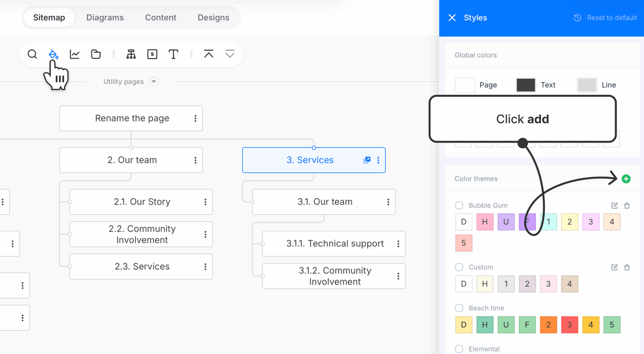Click Reset to default
644x354 pixels.
point(605,18)
